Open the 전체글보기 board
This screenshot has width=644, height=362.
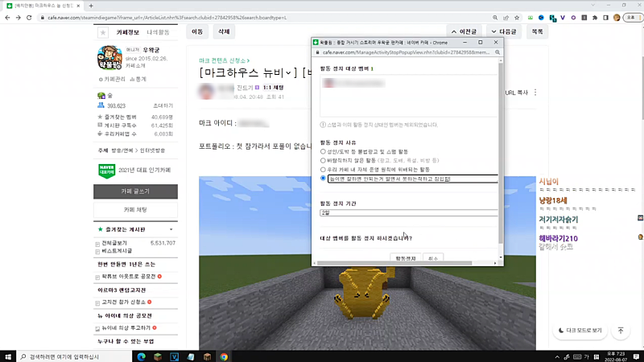[x=114, y=243]
